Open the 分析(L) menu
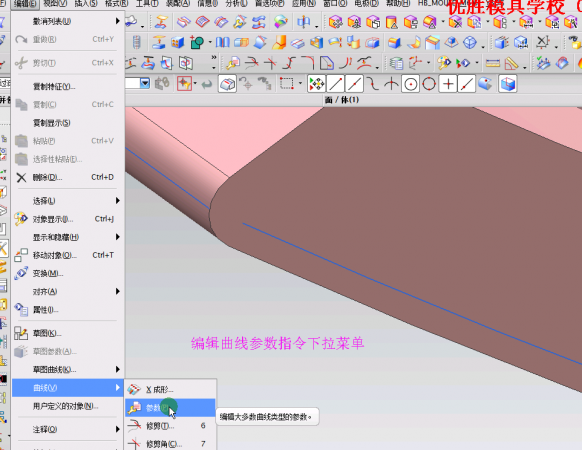The width and height of the screenshot is (582, 450). pos(236,3)
